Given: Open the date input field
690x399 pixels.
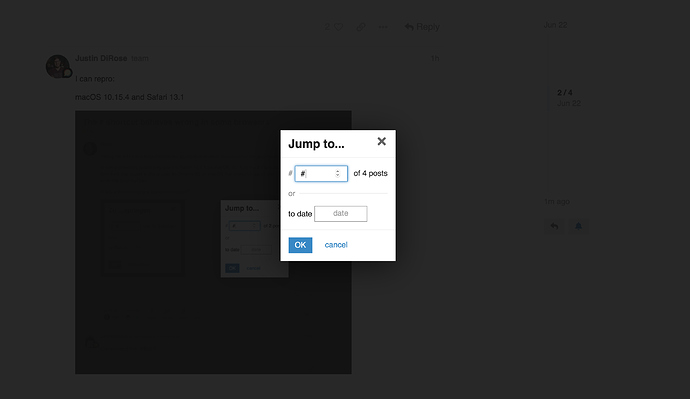Looking at the screenshot, I should (x=341, y=213).
